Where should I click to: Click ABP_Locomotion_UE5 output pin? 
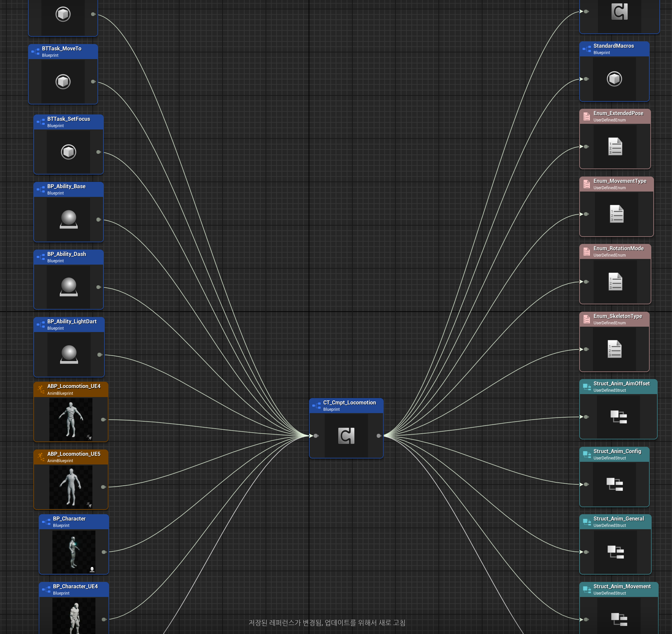pos(103,487)
